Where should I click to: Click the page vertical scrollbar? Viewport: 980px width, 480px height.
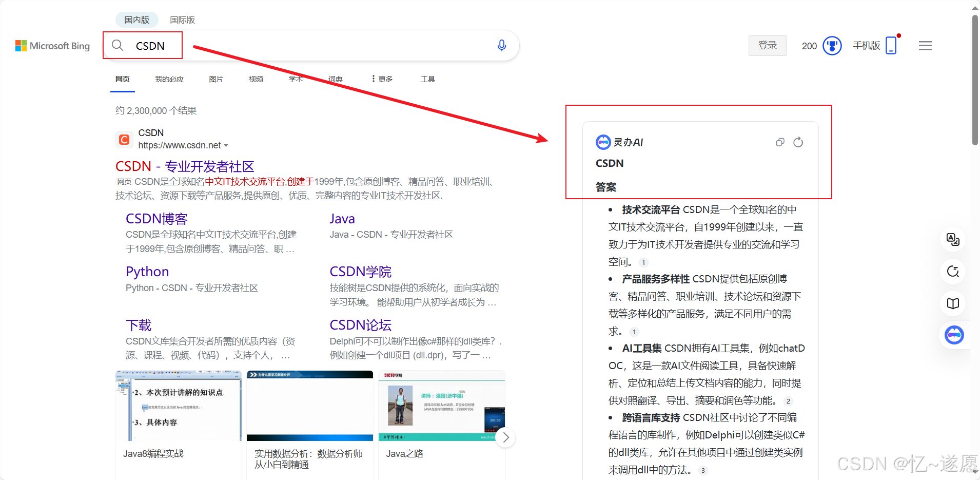[975, 80]
